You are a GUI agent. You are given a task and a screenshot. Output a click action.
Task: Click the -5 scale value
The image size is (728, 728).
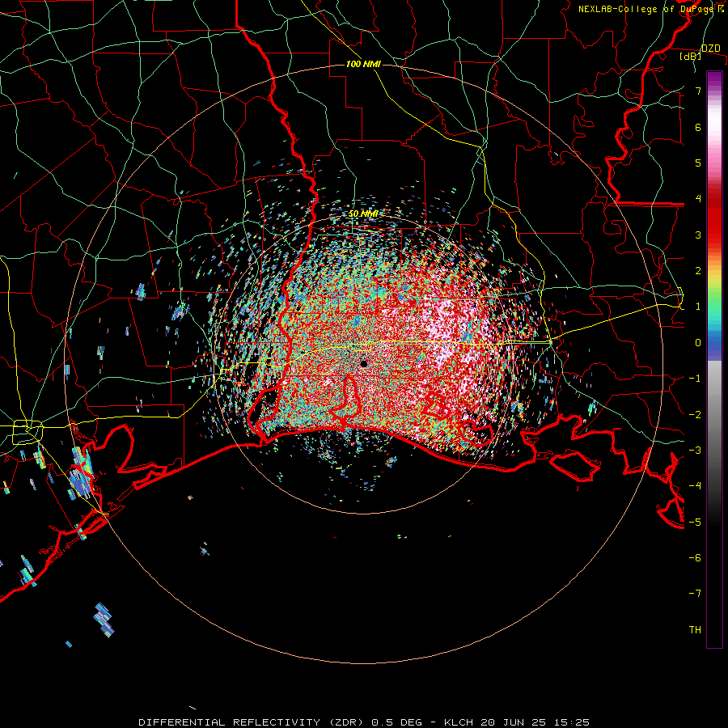click(695, 523)
